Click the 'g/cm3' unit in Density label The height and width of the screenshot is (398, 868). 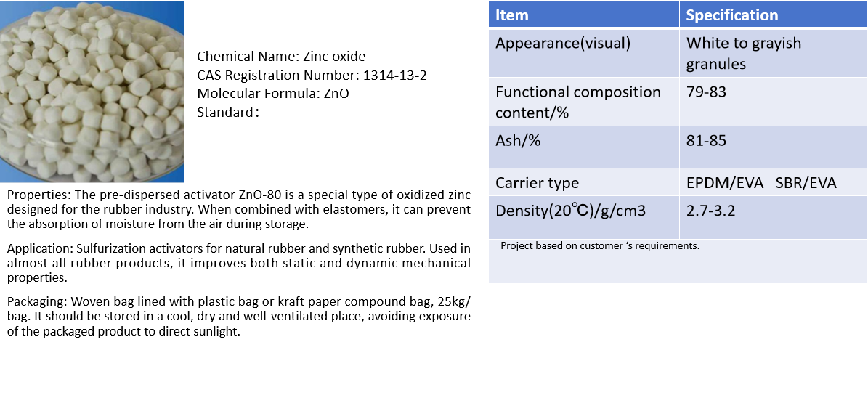(x=624, y=211)
